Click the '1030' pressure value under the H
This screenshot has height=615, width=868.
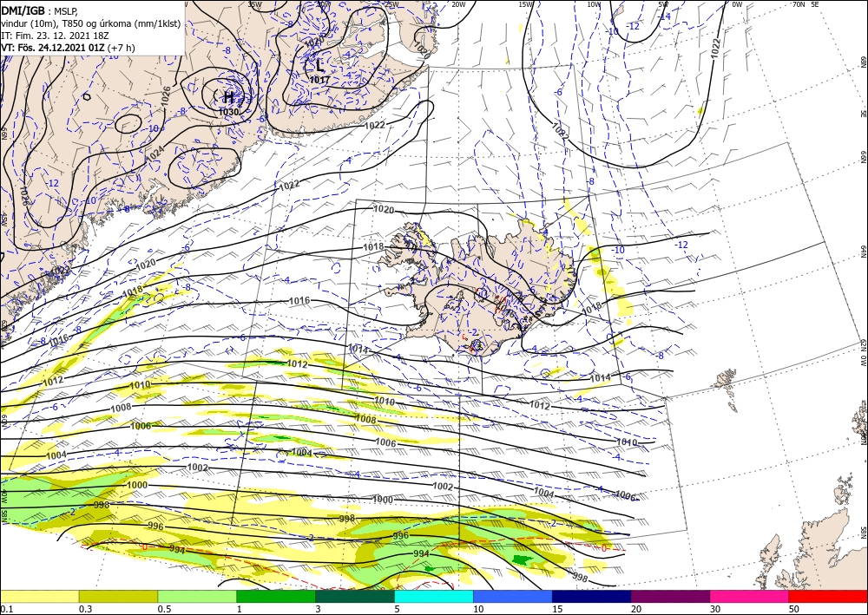point(228,112)
